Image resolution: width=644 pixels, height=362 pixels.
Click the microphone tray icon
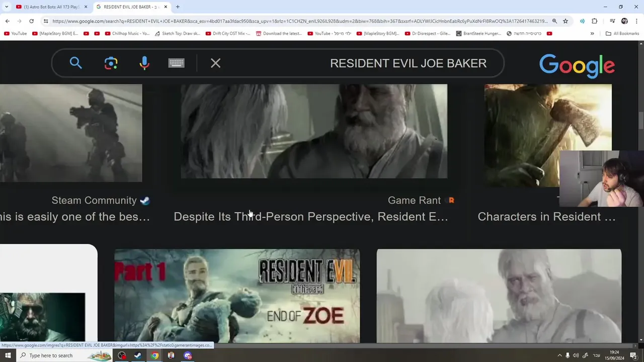[568, 355]
